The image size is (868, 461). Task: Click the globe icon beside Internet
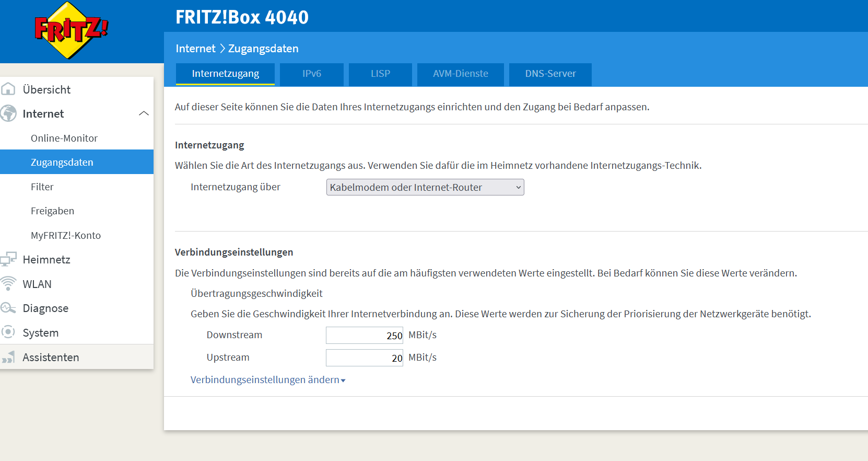point(8,113)
